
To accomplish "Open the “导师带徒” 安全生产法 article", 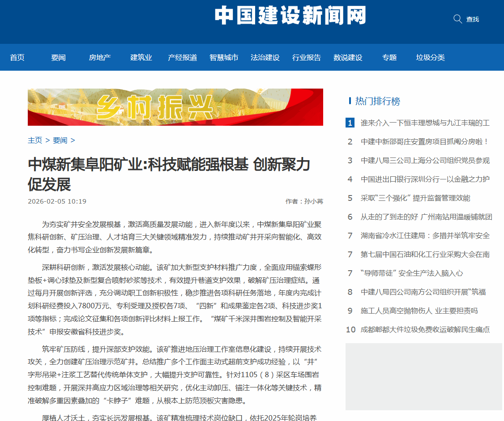I will click(411, 273).
